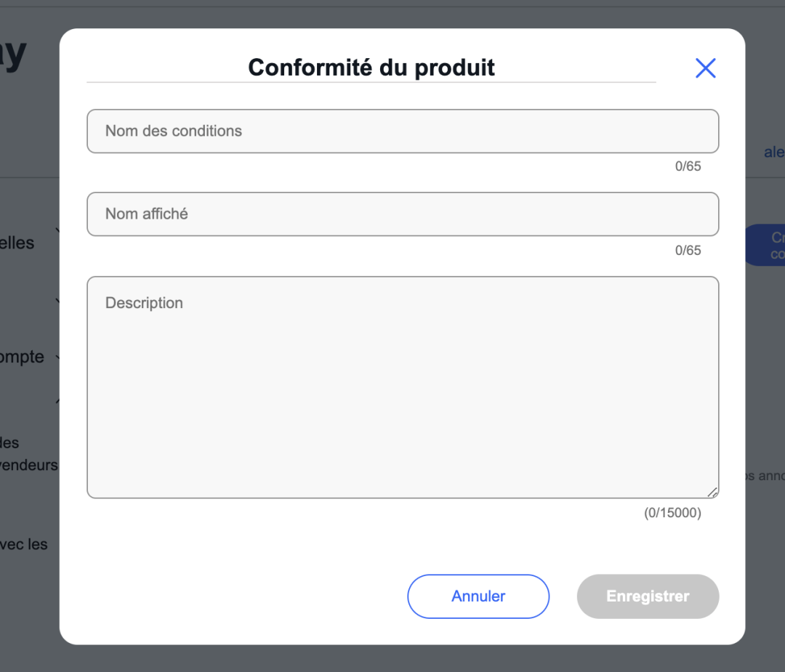This screenshot has width=785, height=672.
Task: Focus the Nom affiché text field
Action: pos(403,214)
